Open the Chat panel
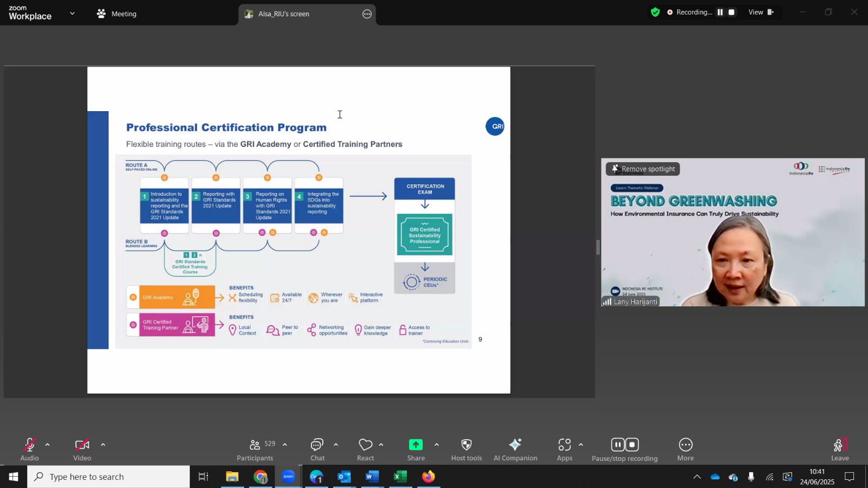The image size is (868, 488). tap(317, 450)
